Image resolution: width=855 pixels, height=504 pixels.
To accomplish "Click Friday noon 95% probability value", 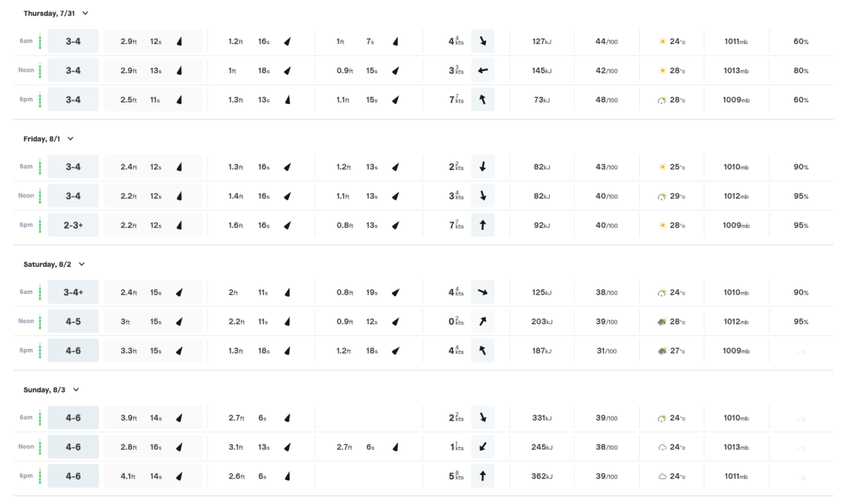I will 801,196.
